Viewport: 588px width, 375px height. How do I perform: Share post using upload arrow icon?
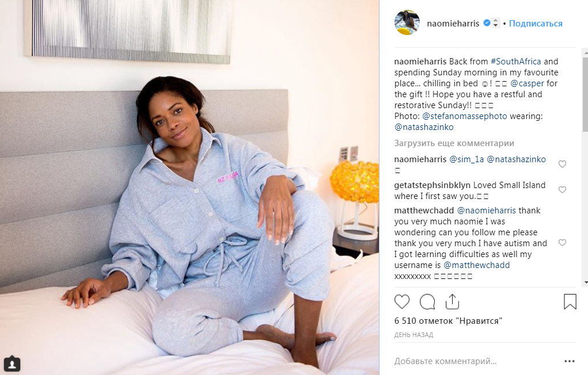[452, 301]
